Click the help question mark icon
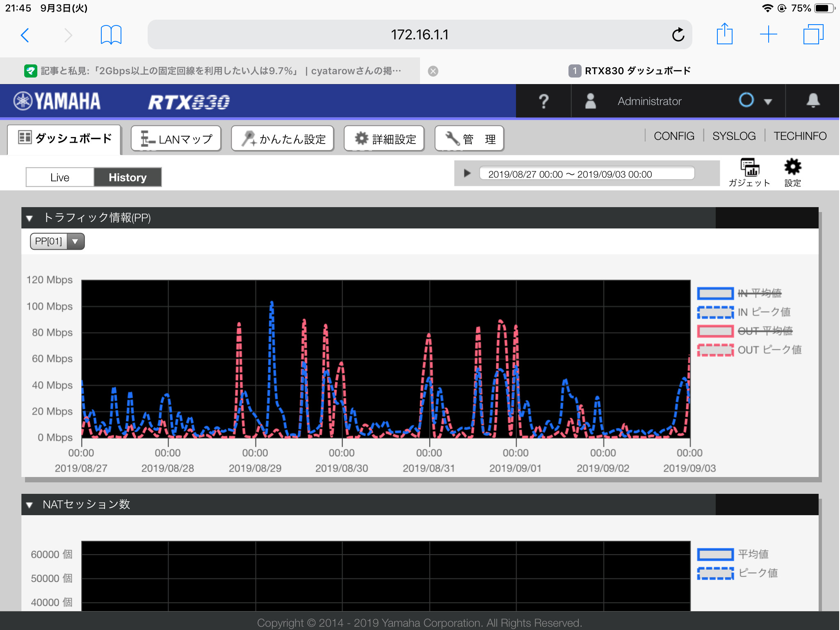Screen dimensions: 840x630 point(543,101)
